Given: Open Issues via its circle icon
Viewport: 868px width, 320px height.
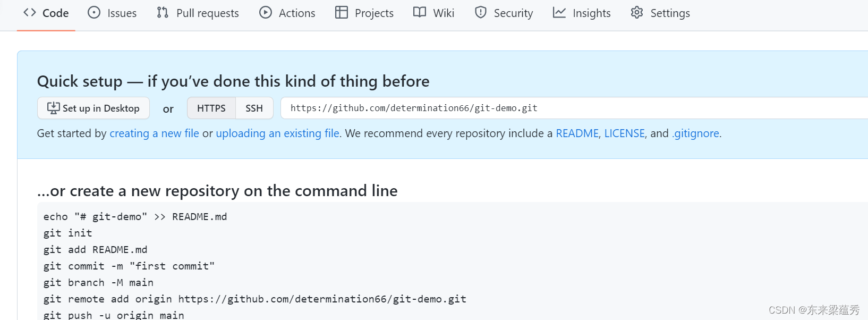Looking at the screenshot, I should click(x=93, y=12).
